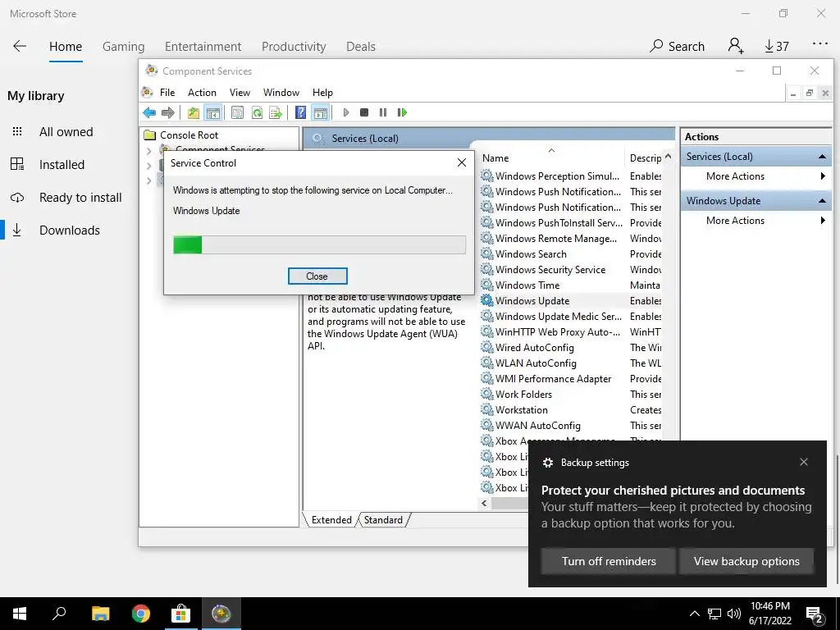Open the Entertainment tab in Microsoft Store
This screenshot has width=840, height=630.
coord(203,47)
